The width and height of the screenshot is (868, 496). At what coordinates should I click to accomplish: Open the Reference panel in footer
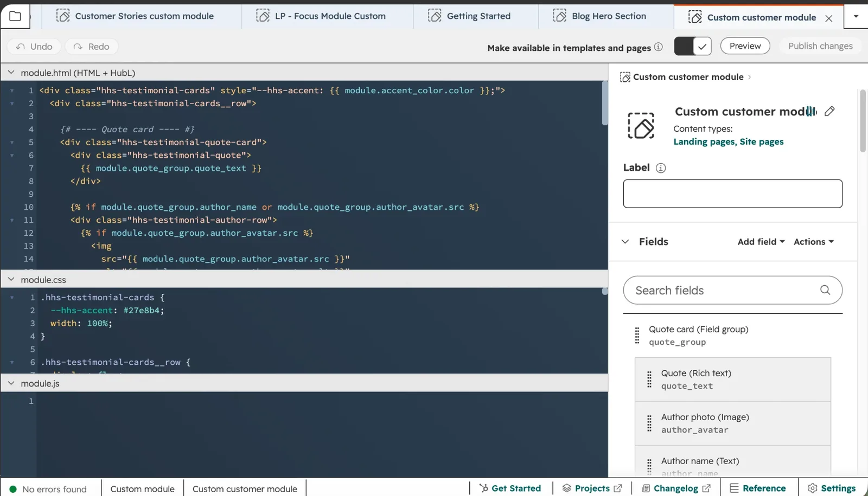pos(758,488)
